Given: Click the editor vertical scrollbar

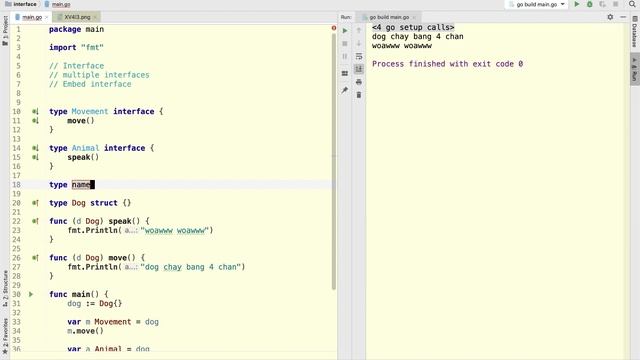Looking at the screenshot, I should [334, 161].
